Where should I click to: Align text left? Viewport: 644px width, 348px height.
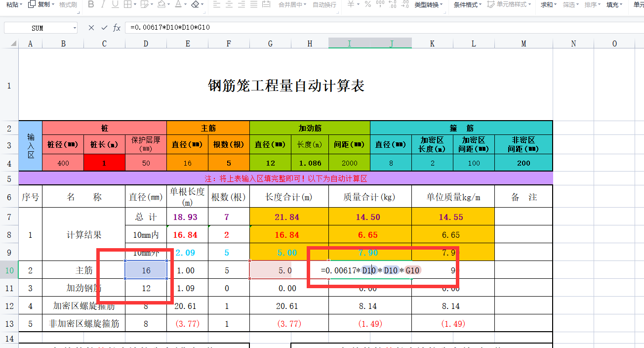click(x=217, y=4)
